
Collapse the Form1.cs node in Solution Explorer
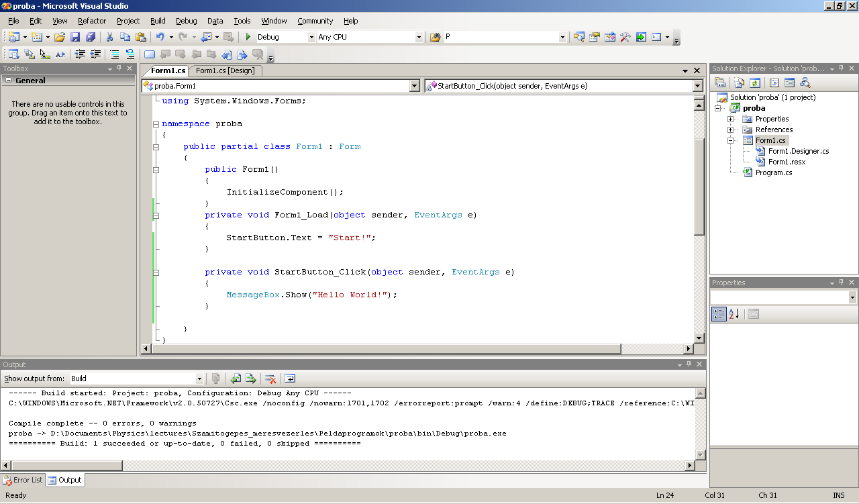point(731,140)
